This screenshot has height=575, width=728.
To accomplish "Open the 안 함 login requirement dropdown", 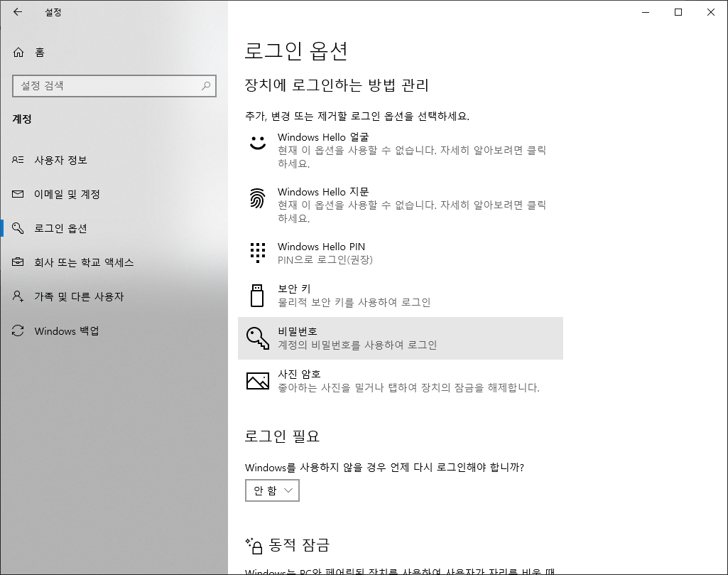I will (272, 490).
